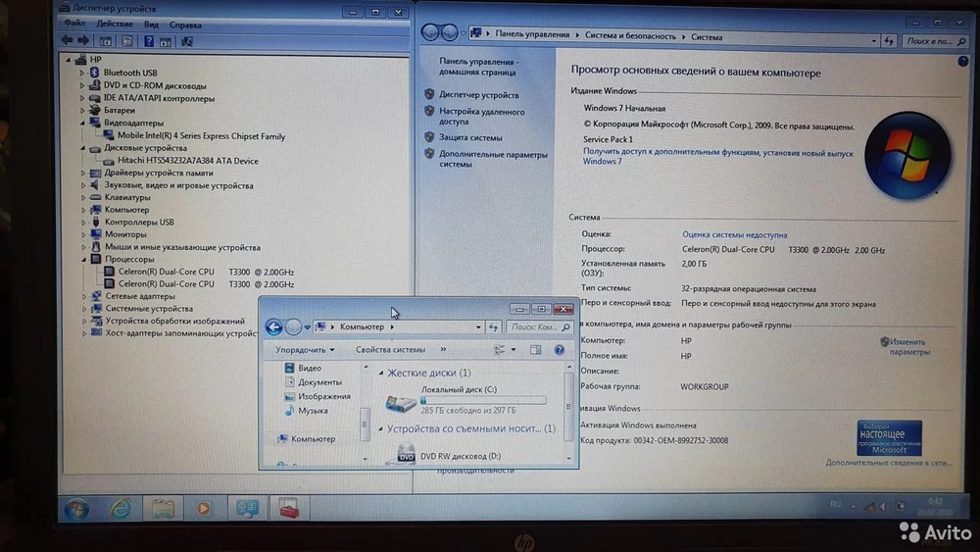
Task: Open Диспетчер устройств link in System sidebar
Action: point(479,95)
